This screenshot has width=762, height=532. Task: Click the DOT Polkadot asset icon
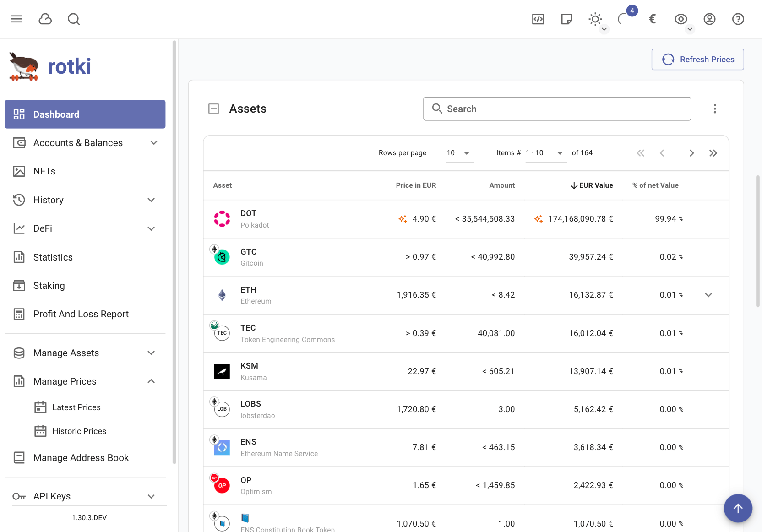[222, 219]
